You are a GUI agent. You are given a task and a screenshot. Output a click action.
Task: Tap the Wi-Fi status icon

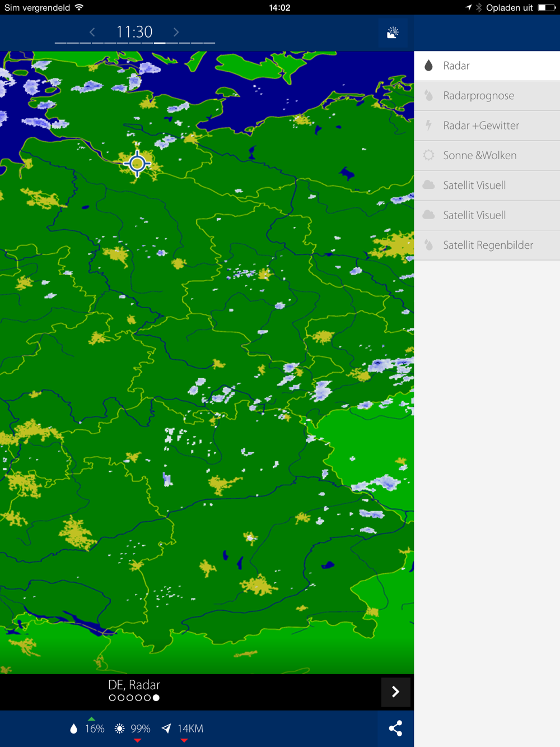click(79, 7)
